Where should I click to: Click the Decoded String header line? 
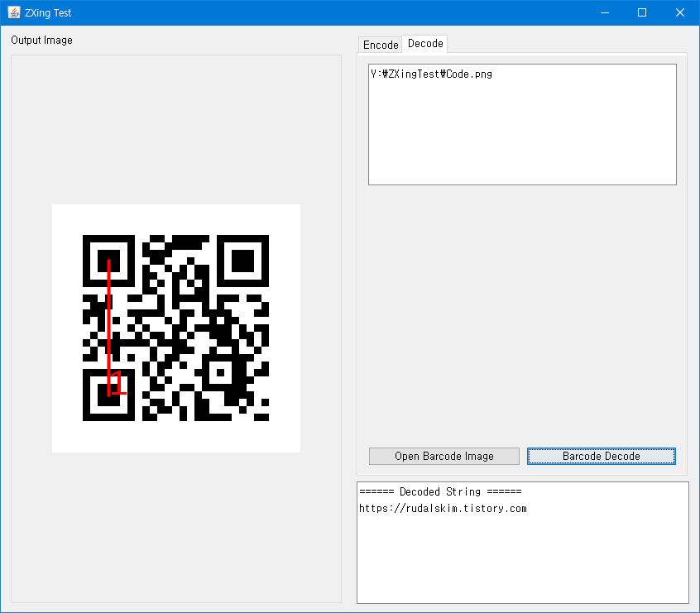(x=440, y=491)
